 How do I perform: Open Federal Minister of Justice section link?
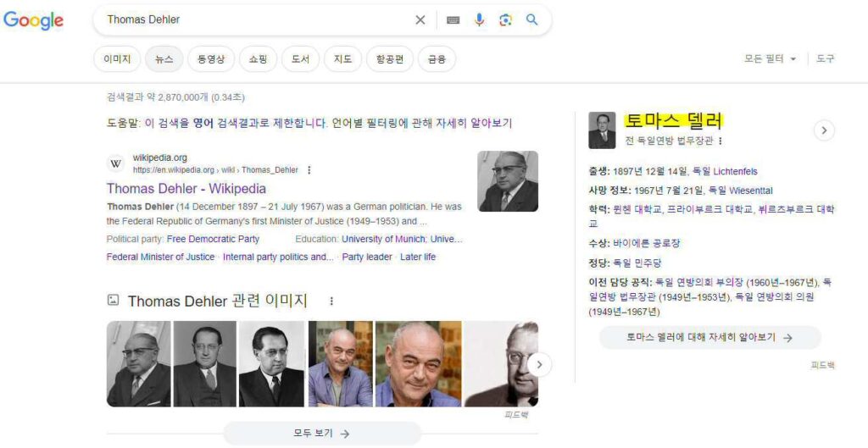pos(160,257)
